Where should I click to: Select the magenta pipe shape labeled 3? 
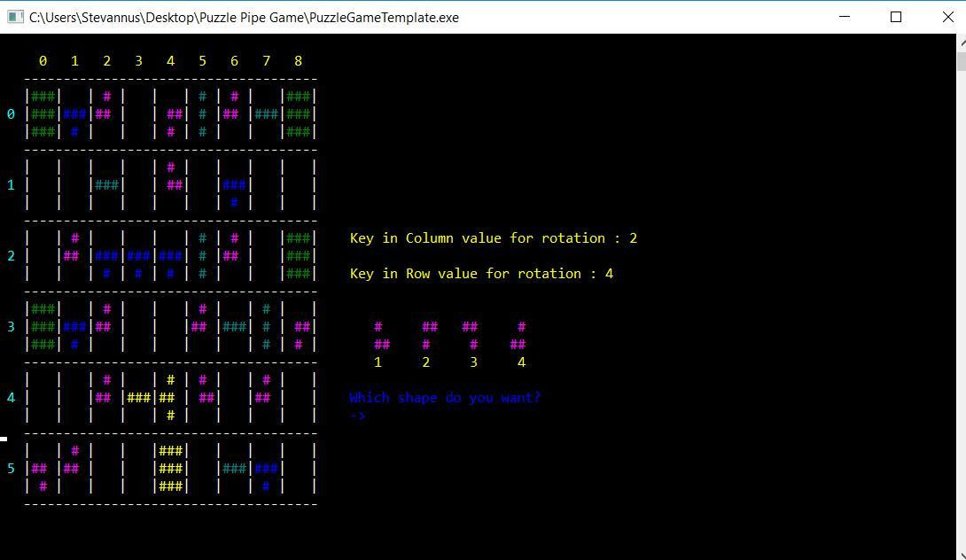pyautogui.click(x=470, y=335)
